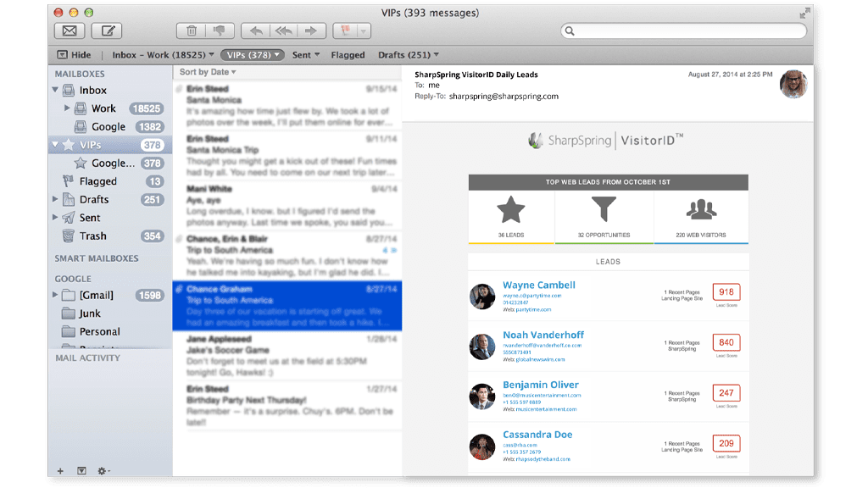Open the Trash mailbox
This screenshot has height=488, width=868.
(92, 236)
